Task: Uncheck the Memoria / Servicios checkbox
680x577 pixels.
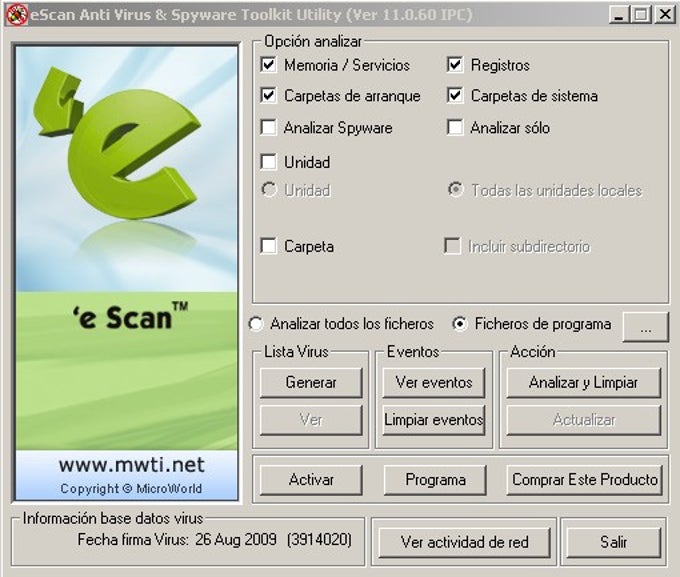Action: (268, 65)
